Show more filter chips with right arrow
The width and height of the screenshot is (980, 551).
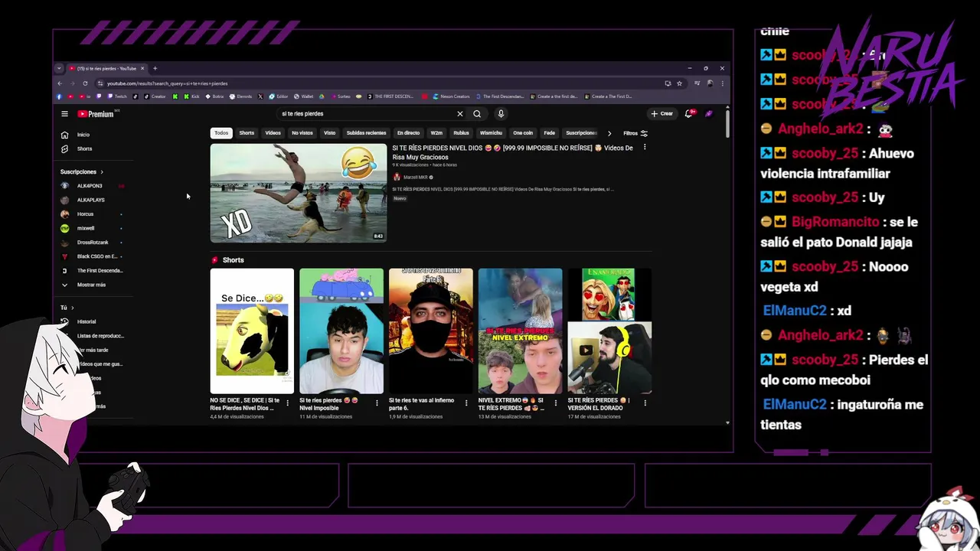(609, 133)
